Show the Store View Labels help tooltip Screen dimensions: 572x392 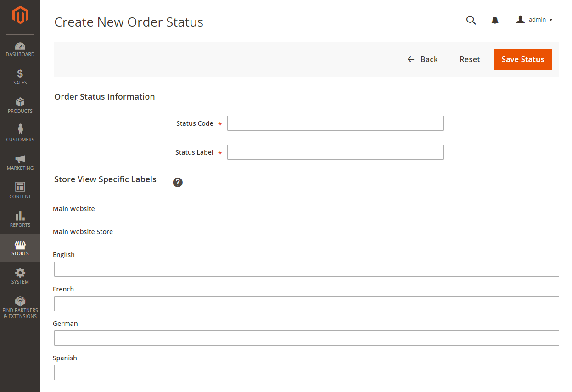pos(178,182)
